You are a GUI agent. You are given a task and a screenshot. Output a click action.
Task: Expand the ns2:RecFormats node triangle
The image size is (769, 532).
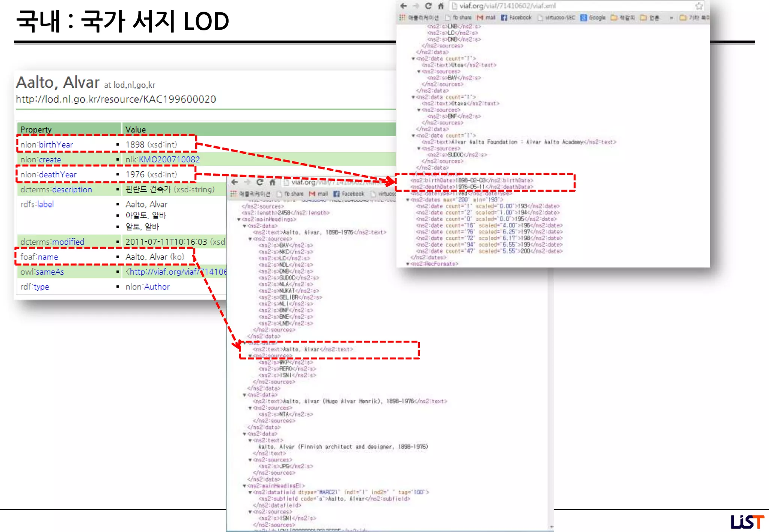(x=408, y=264)
